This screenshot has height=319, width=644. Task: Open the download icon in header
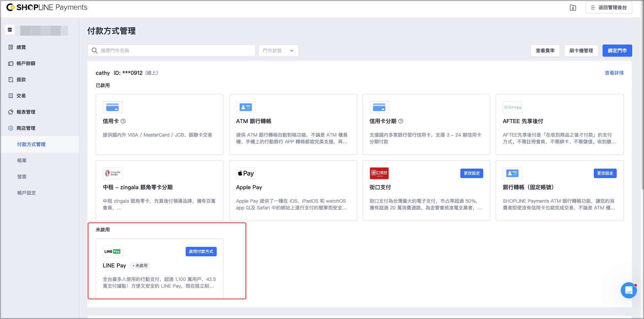(573, 8)
